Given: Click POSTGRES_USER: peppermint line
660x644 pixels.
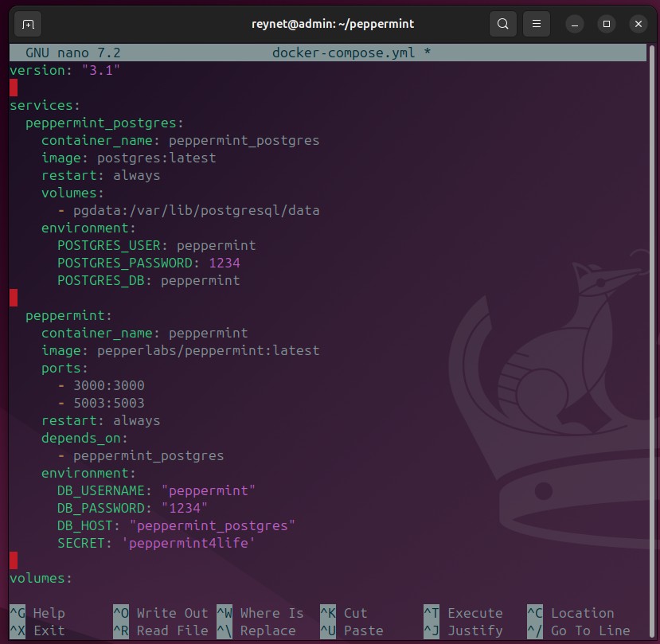Looking at the screenshot, I should (157, 245).
